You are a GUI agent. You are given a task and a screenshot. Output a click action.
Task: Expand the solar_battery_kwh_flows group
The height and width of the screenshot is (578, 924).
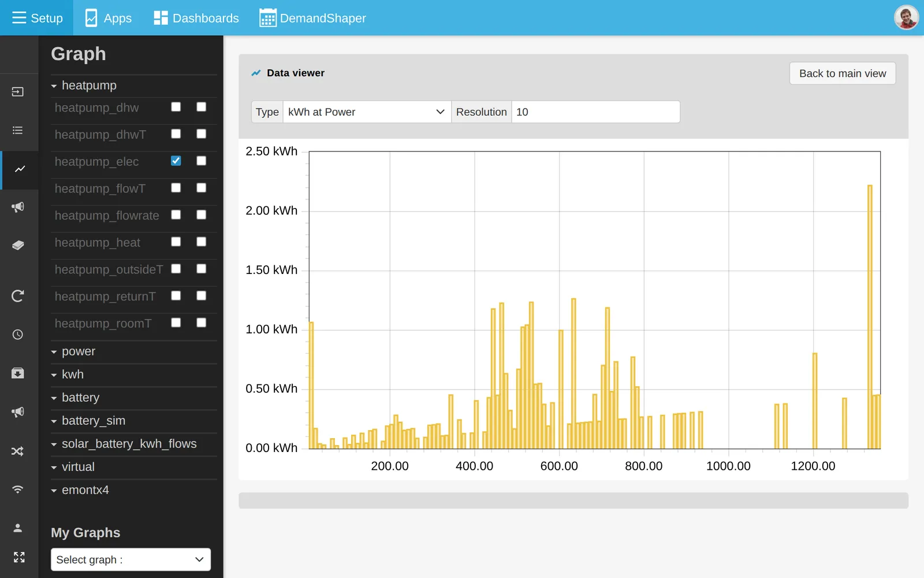click(134, 444)
